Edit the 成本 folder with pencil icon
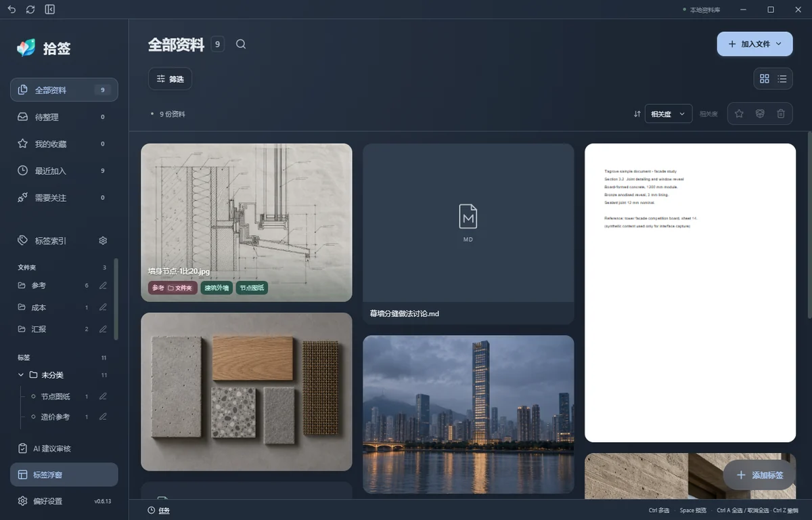This screenshot has height=520, width=812. click(103, 307)
